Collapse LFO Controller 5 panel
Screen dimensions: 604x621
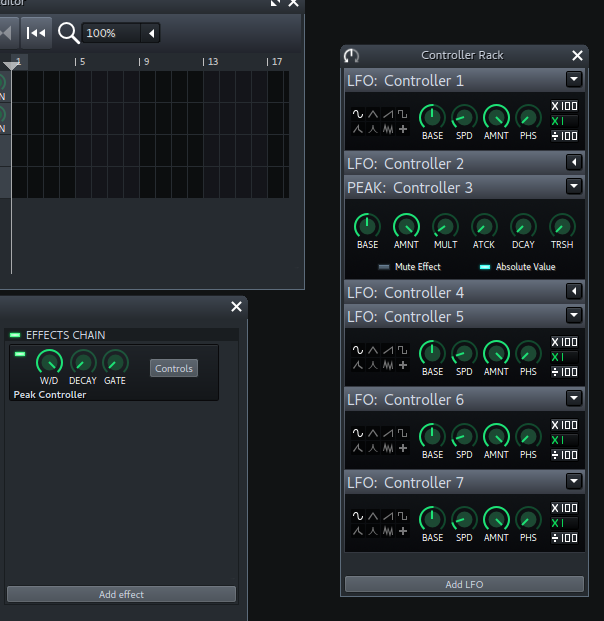click(574, 315)
